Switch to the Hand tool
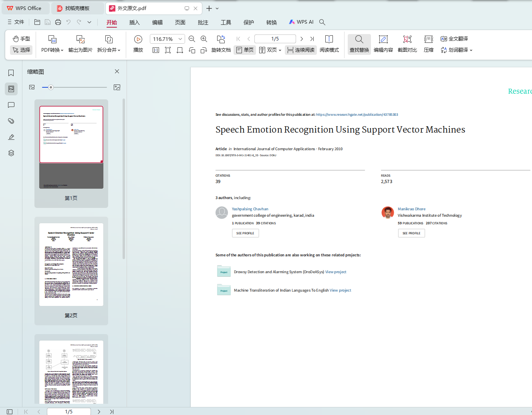Screen dimensions: 532x415 21,39
